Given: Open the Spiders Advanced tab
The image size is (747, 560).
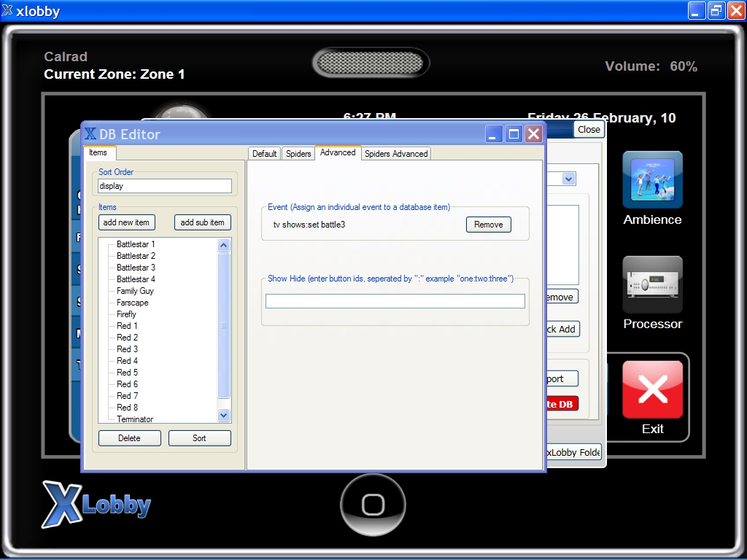Looking at the screenshot, I should point(396,154).
